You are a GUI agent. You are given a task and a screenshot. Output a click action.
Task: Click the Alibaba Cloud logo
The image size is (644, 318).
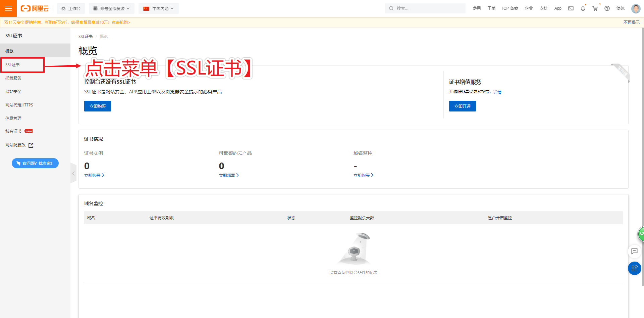[x=35, y=8]
